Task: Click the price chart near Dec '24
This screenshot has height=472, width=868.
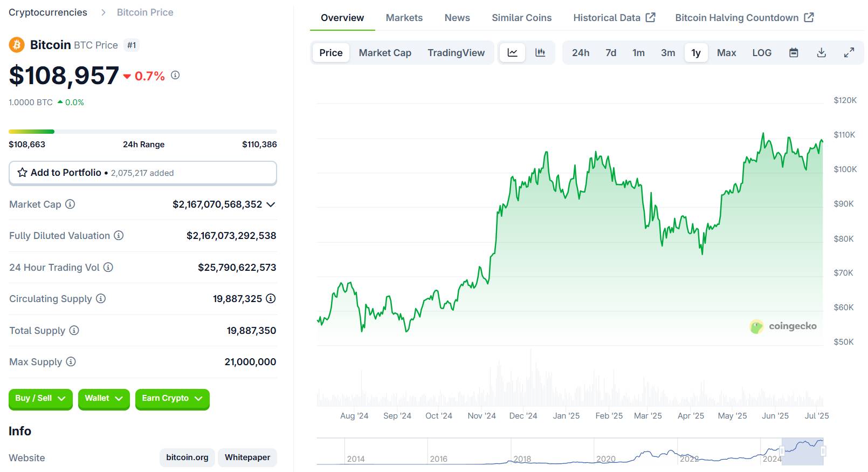Action: point(523,184)
